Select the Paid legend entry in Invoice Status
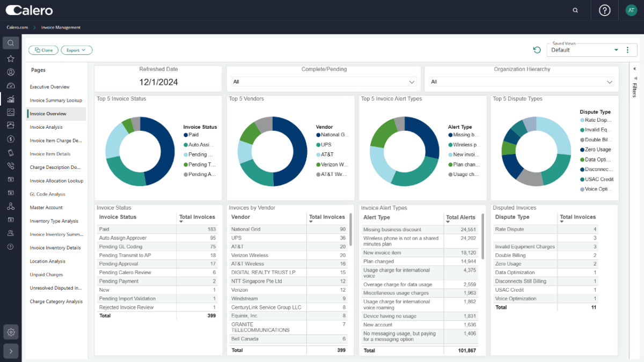 click(x=191, y=135)
